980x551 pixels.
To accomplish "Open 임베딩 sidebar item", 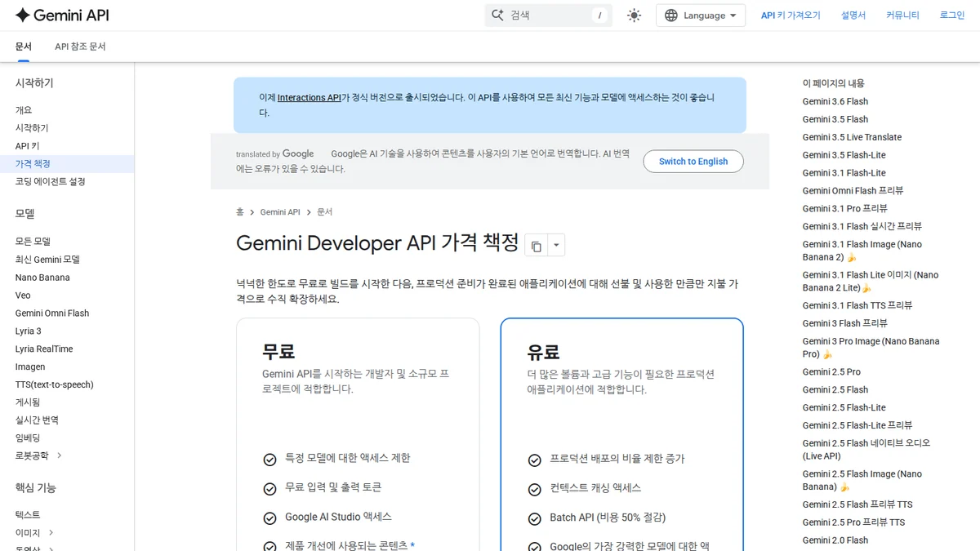I will point(27,438).
